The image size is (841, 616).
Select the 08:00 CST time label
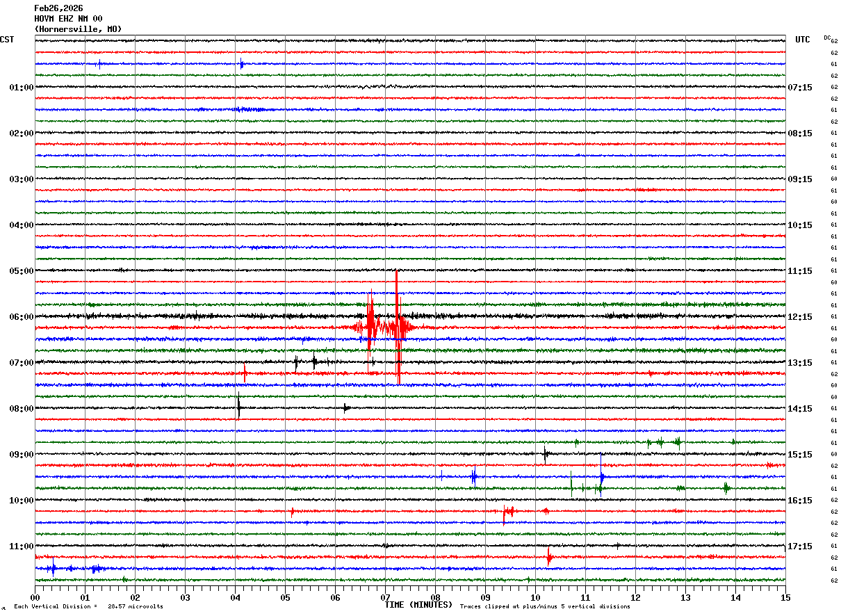tap(22, 409)
